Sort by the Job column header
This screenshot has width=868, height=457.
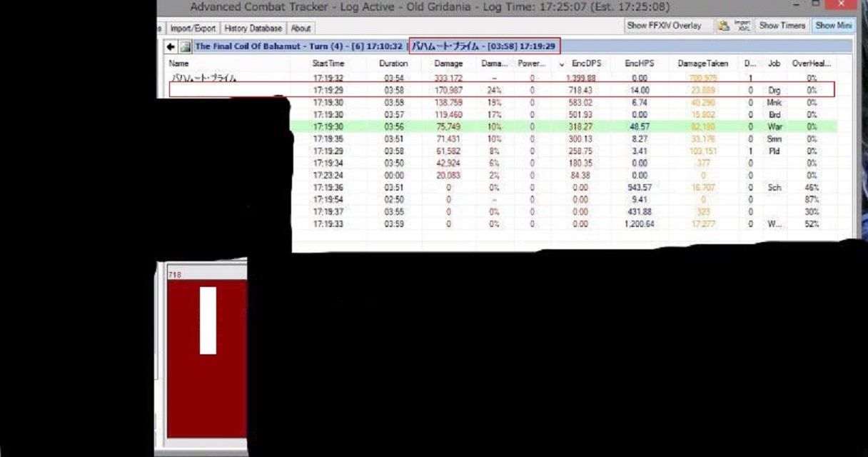point(774,64)
